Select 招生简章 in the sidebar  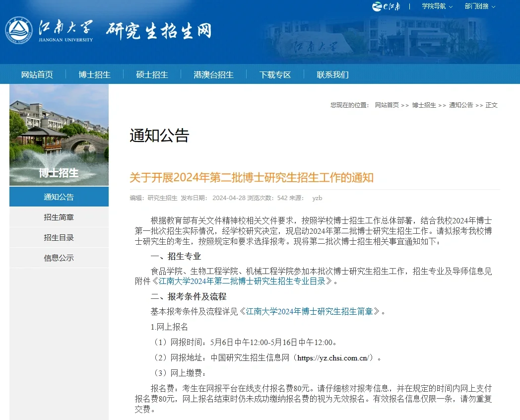coord(59,217)
